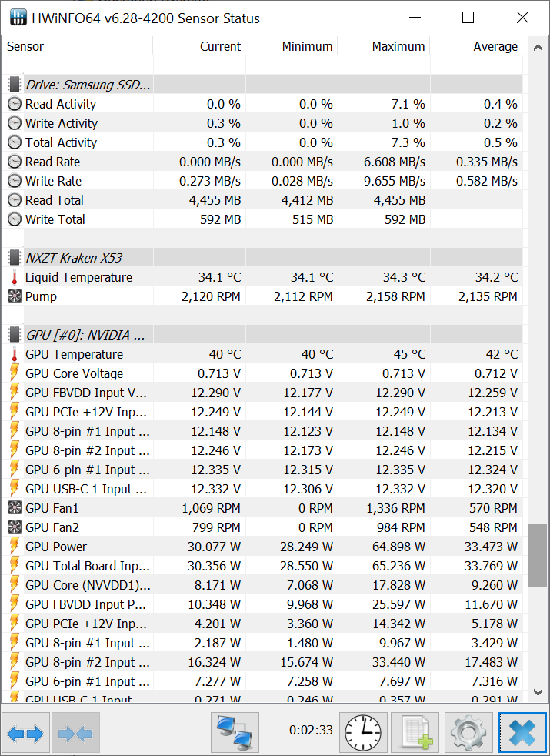The image size is (550, 756).
Task: Select the chip icon beside NXZT Kraken X53
Action: [15, 257]
